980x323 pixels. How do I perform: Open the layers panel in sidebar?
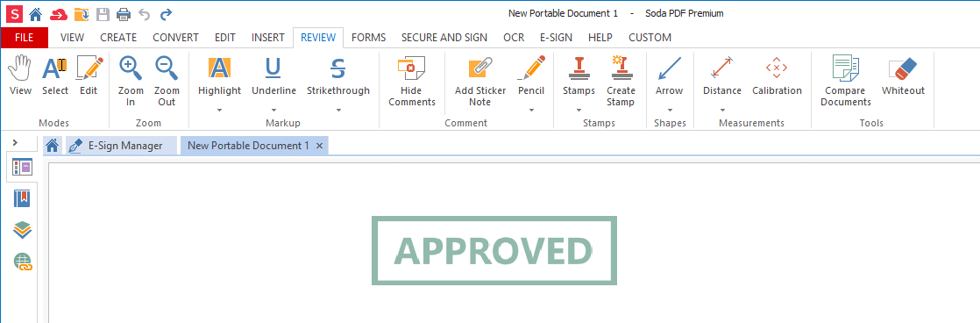click(x=22, y=230)
